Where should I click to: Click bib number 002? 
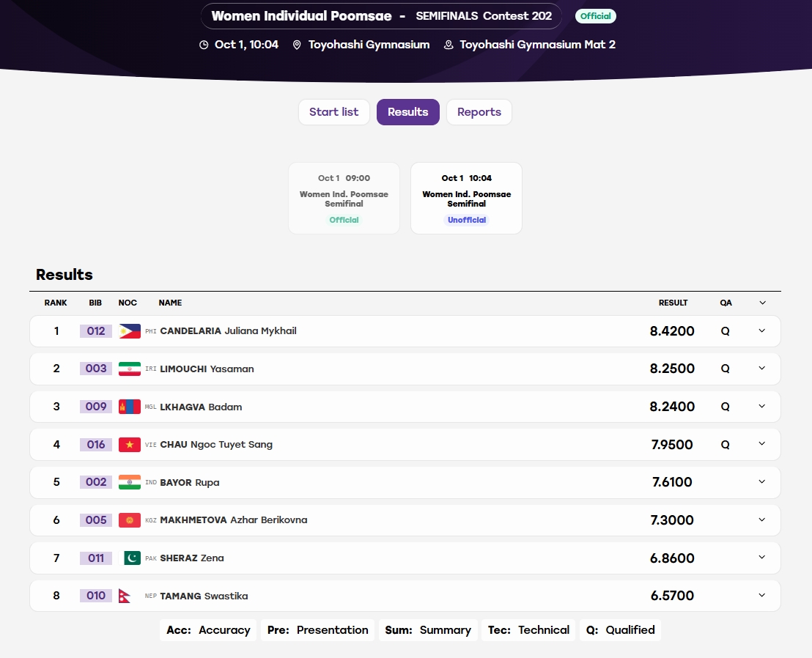click(96, 482)
